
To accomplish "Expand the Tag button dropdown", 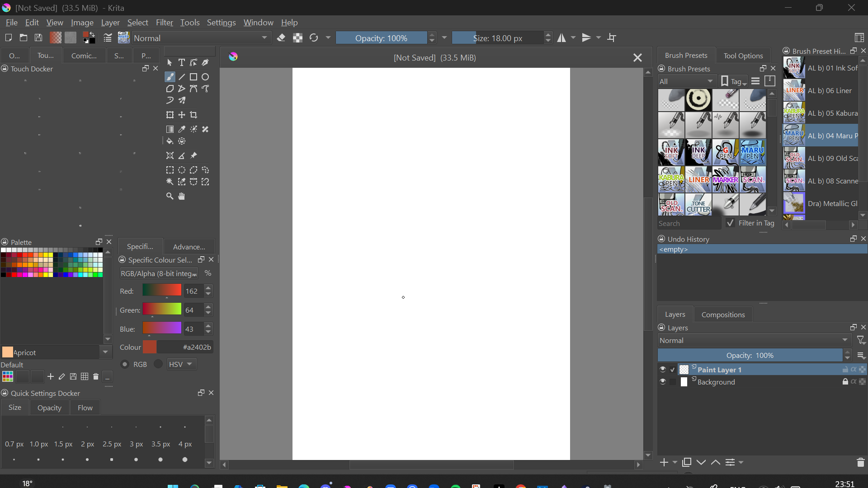I will (x=733, y=81).
